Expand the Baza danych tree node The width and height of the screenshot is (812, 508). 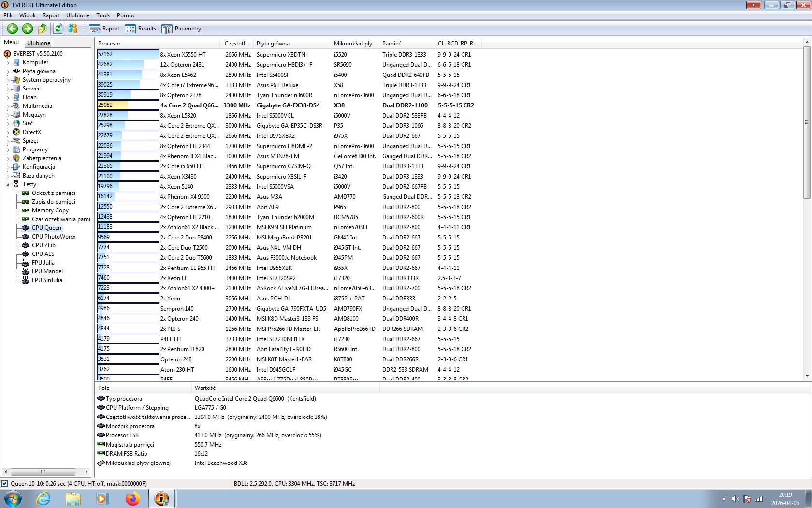point(8,176)
